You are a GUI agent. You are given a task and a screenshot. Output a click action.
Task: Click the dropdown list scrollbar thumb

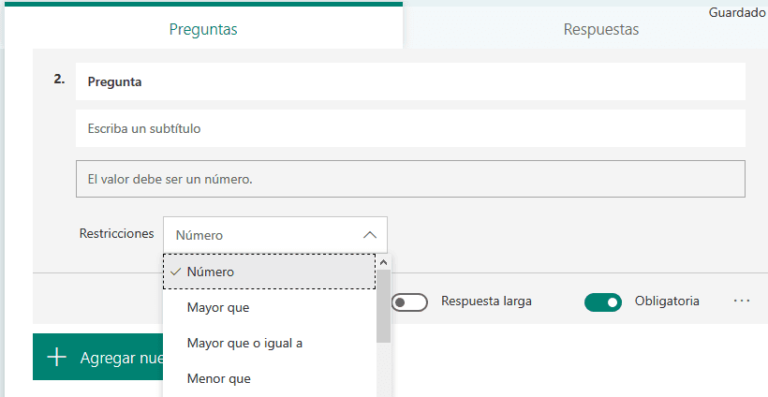tap(384, 305)
